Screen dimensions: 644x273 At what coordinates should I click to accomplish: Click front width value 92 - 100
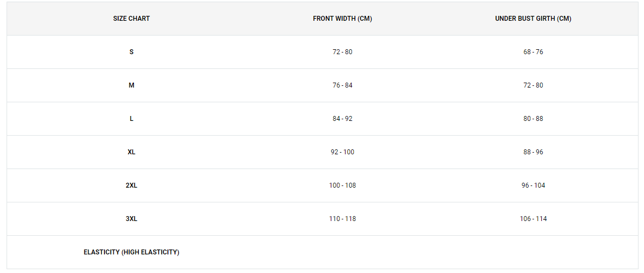pos(343,152)
